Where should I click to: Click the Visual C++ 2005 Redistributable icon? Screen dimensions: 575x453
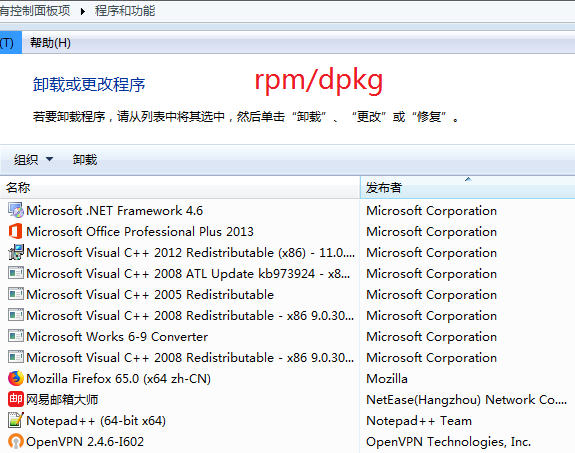click(x=16, y=294)
